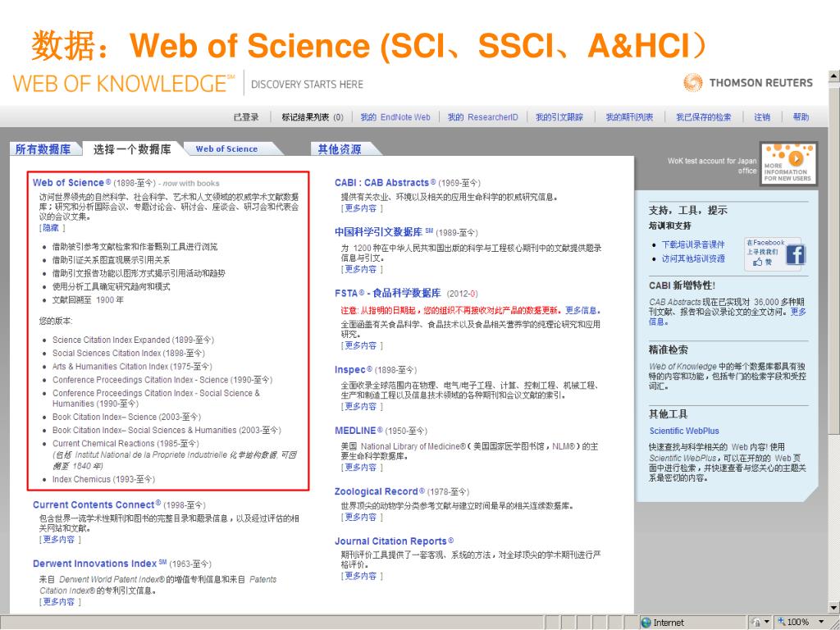Open the Inspec database link
This screenshot has width=840, height=630.
tap(353, 370)
